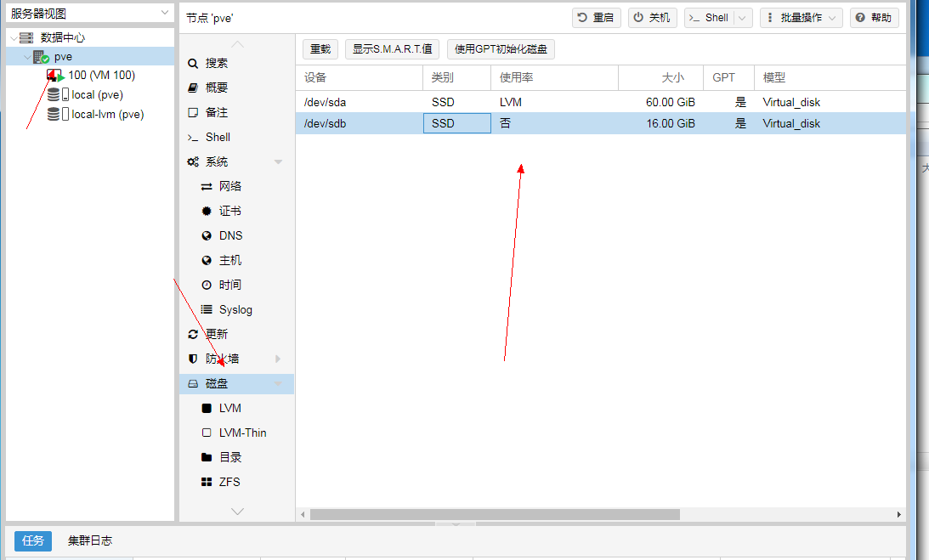Click the horizontal scrollbar right arrow

898,514
